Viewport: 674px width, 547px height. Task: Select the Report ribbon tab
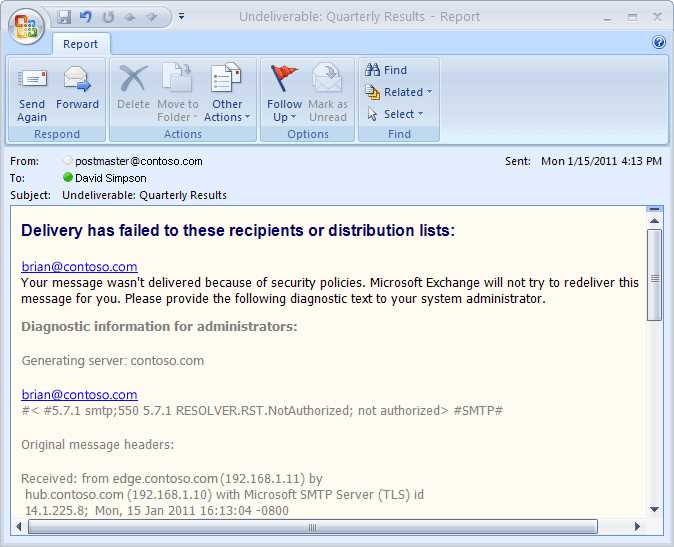click(80, 44)
